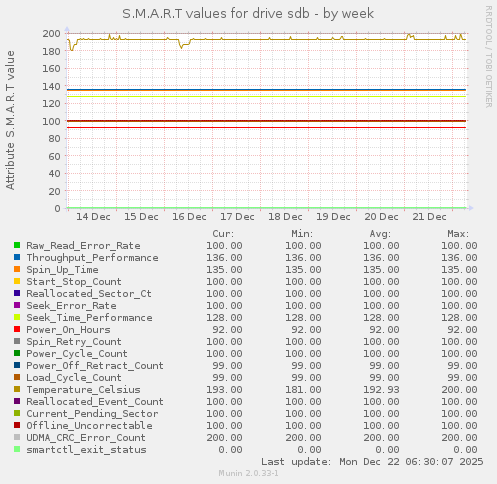Screen dimensions: 497x484
Task: Click the Seek_Time_Performance lime legend swatch
Action: pos(17,317)
